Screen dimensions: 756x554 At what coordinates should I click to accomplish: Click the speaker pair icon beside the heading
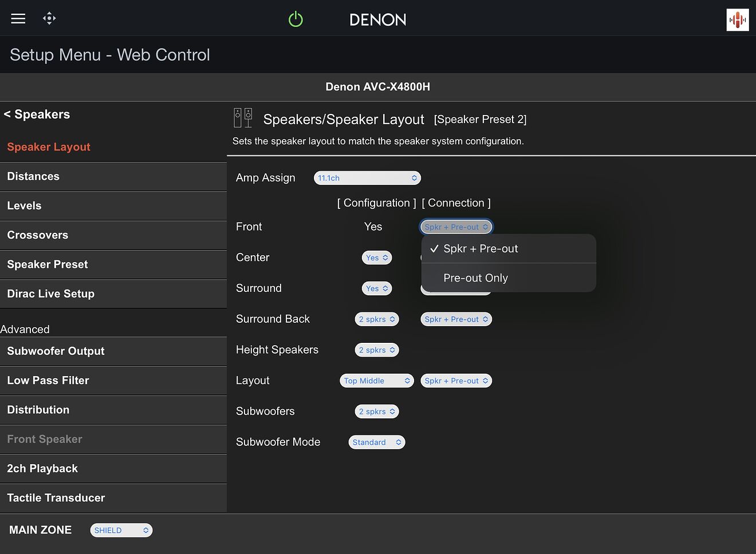[243, 118]
